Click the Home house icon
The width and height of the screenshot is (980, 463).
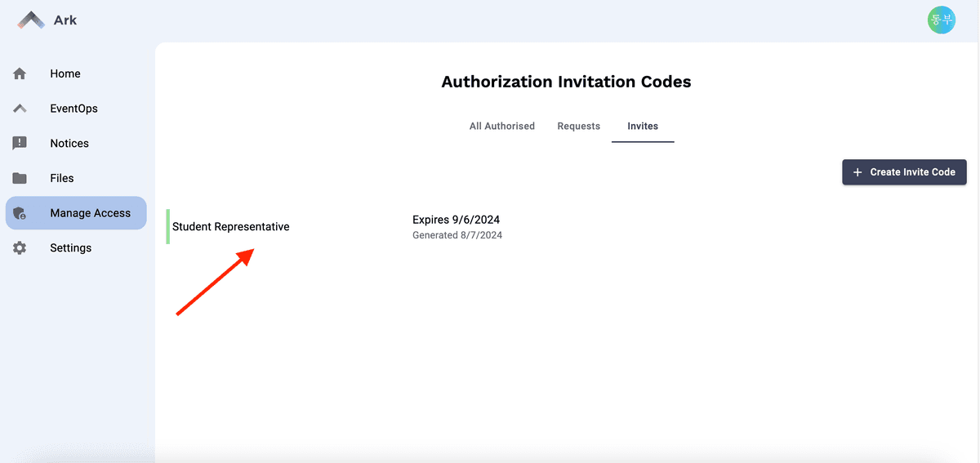[x=20, y=73]
